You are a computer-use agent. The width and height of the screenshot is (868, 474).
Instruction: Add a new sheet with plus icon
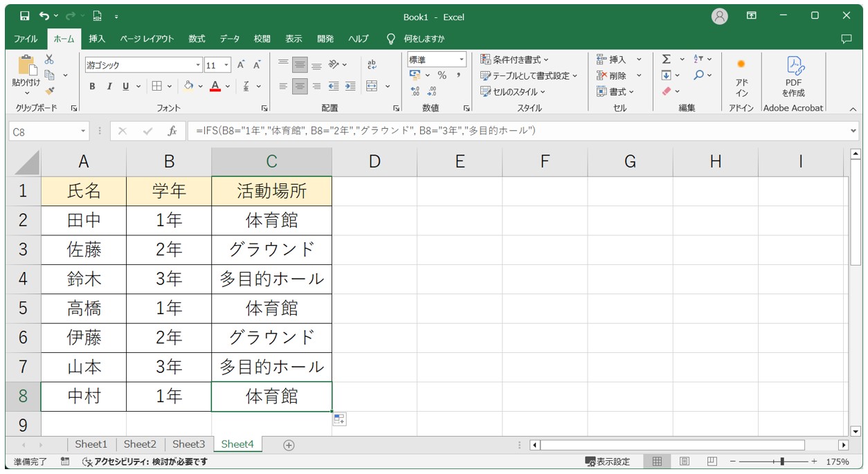coord(289,445)
